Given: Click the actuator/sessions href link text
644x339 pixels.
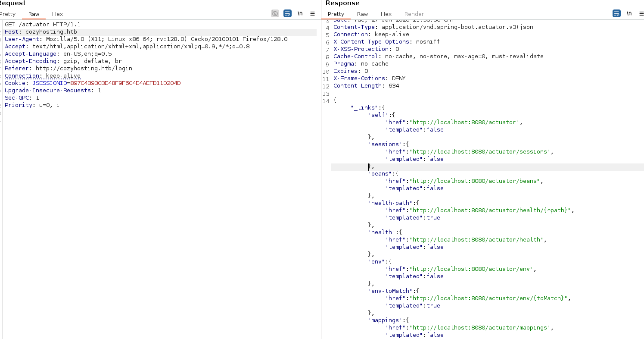Looking at the screenshot, I should (480, 152).
